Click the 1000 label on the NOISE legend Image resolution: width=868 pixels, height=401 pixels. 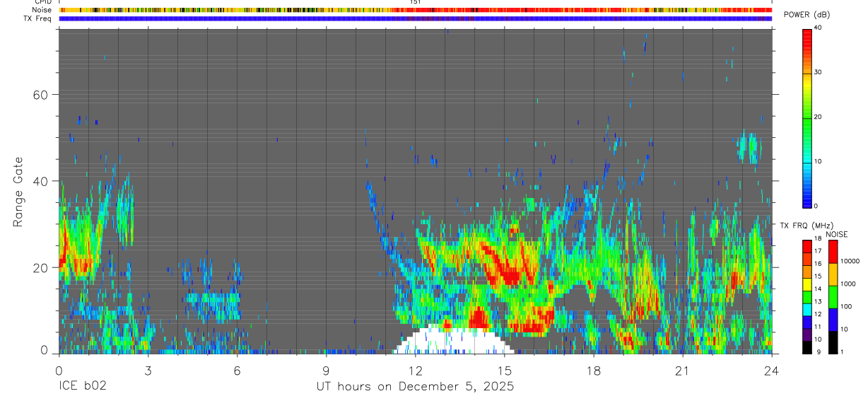point(848,284)
